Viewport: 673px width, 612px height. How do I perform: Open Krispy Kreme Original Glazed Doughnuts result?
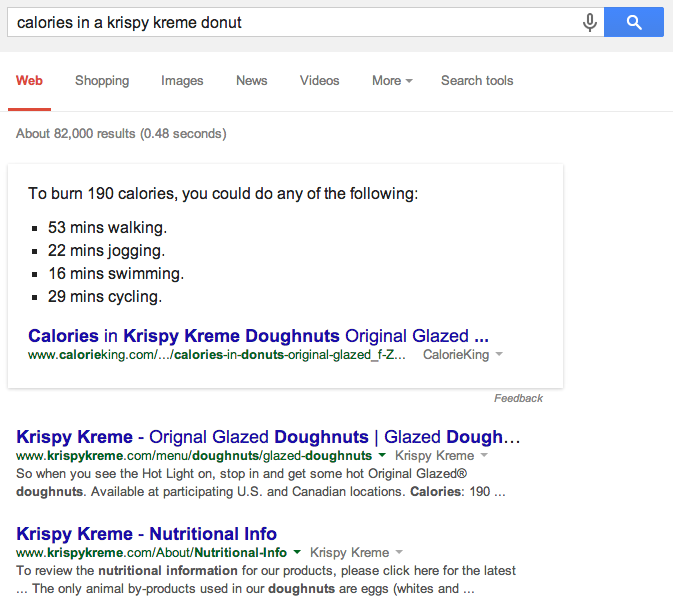tap(268, 436)
